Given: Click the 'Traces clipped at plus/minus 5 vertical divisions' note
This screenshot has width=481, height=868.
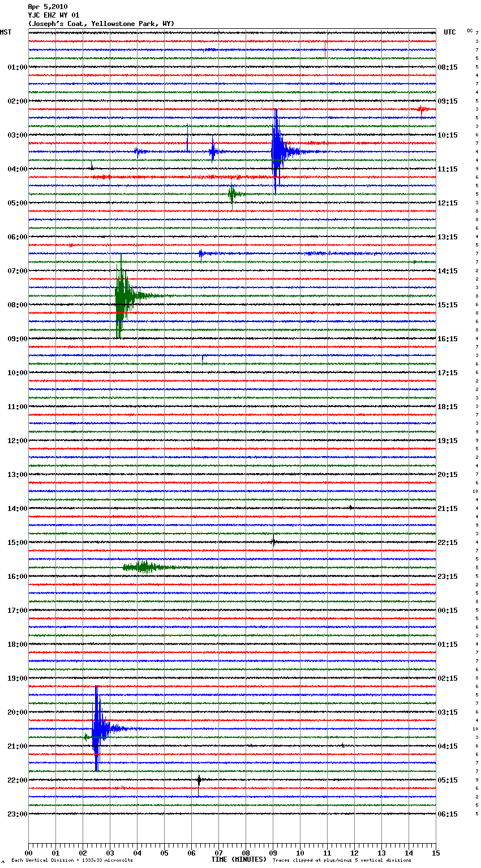Looking at the screenshot, I should pos(342,860).
